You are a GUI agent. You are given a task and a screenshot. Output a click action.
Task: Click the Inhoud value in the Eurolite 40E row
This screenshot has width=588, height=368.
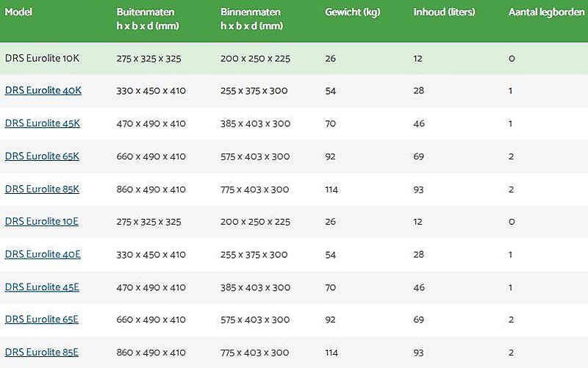tap(419, 254)
